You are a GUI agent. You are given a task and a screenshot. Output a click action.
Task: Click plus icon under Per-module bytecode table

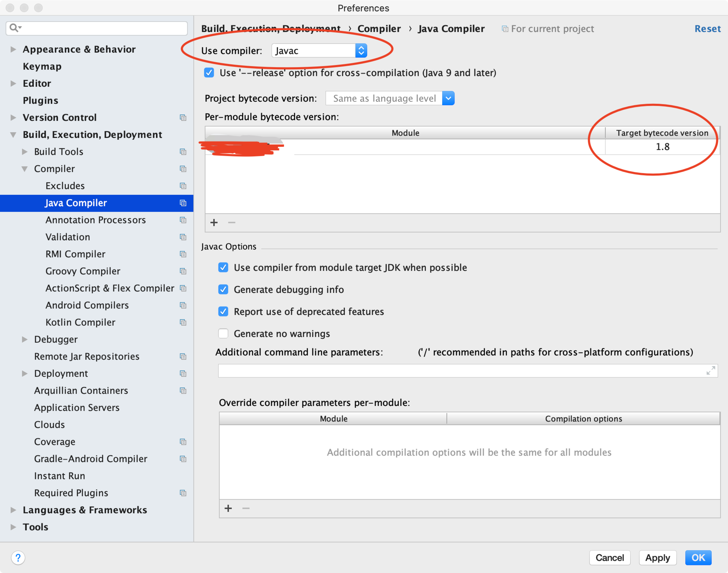(x=214, y=222)
